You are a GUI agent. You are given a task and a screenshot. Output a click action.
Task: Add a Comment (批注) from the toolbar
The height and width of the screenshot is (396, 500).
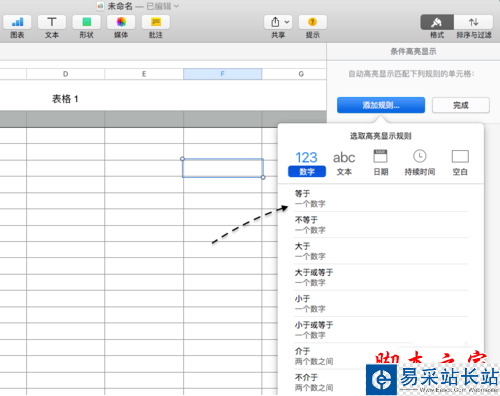click(156, 22)
